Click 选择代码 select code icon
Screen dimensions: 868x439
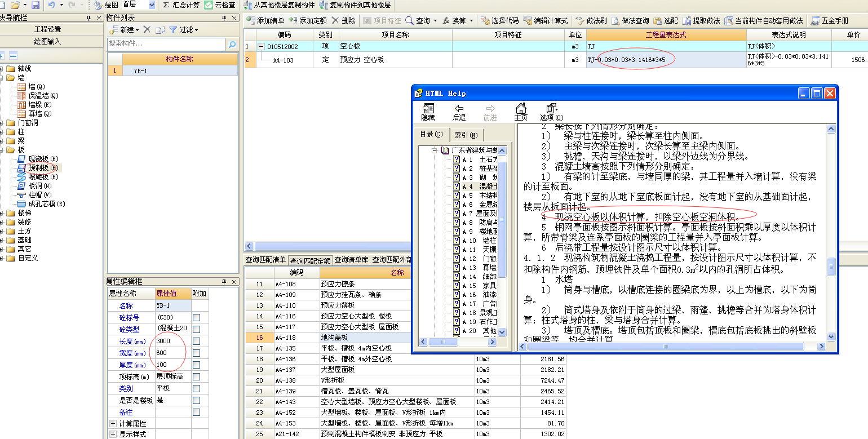tap(485, 20)
